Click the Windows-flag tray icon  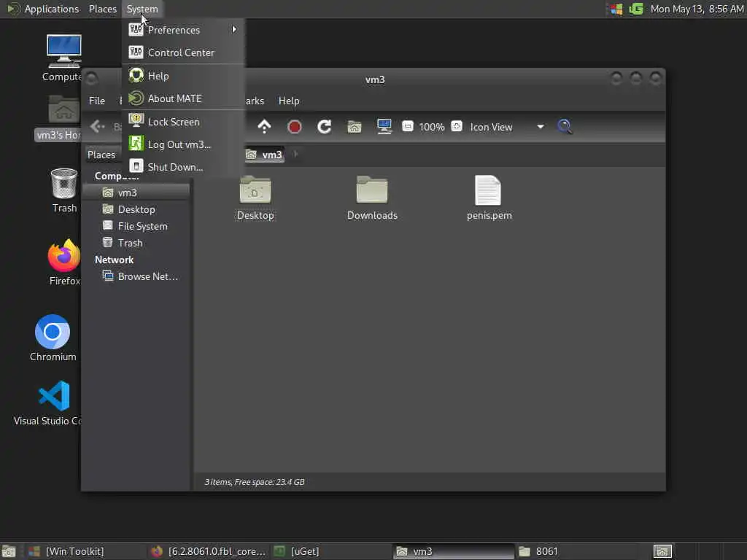pos(616,9)
